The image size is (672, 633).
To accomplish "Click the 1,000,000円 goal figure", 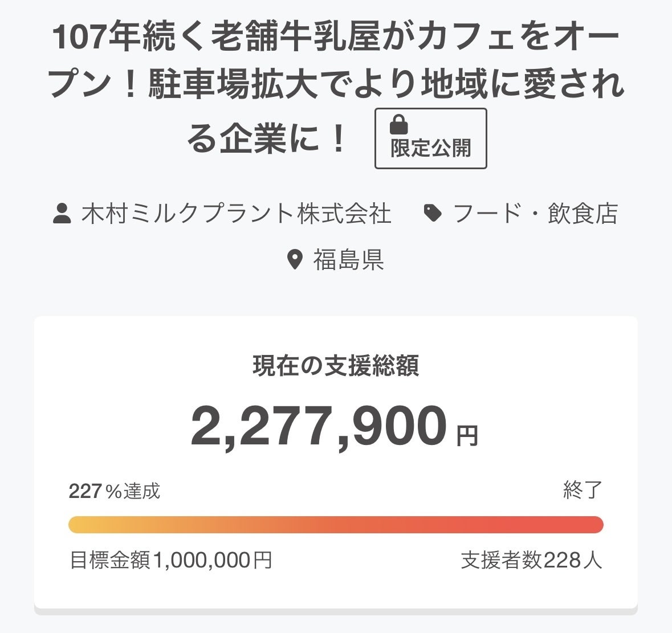I will 212,560.
